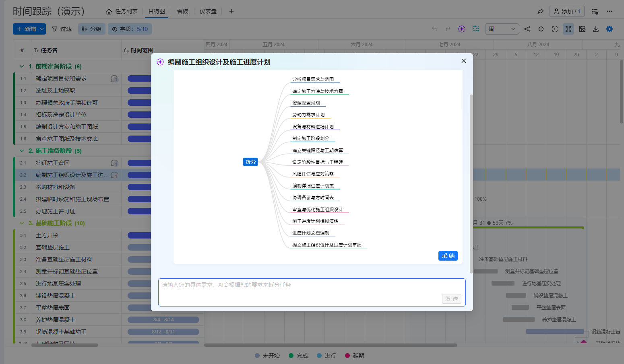
Task: Click the 新增 add button
Action: pyautogui.click(x=26, y=29)
